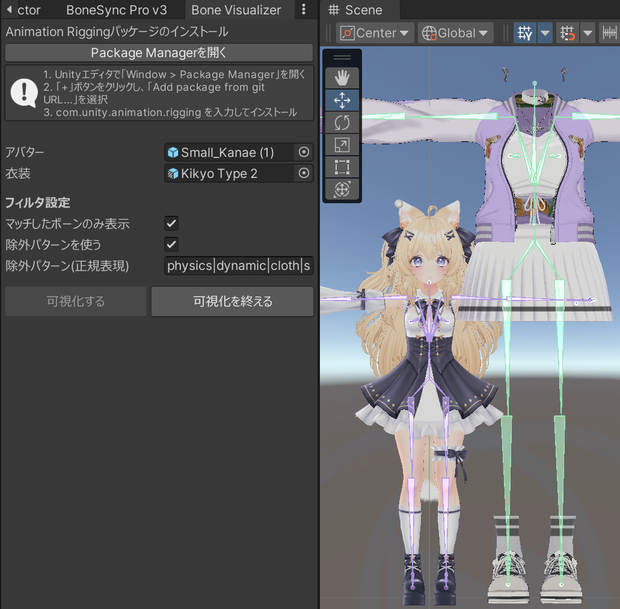Select the Rotate tool
This screenshot has width=620, height=609.
342,123
